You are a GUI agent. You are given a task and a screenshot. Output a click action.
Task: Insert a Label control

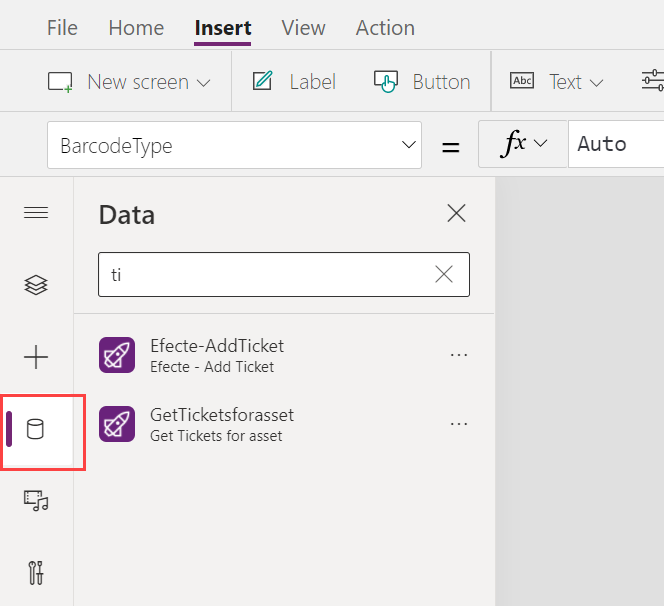click(294, 82)
